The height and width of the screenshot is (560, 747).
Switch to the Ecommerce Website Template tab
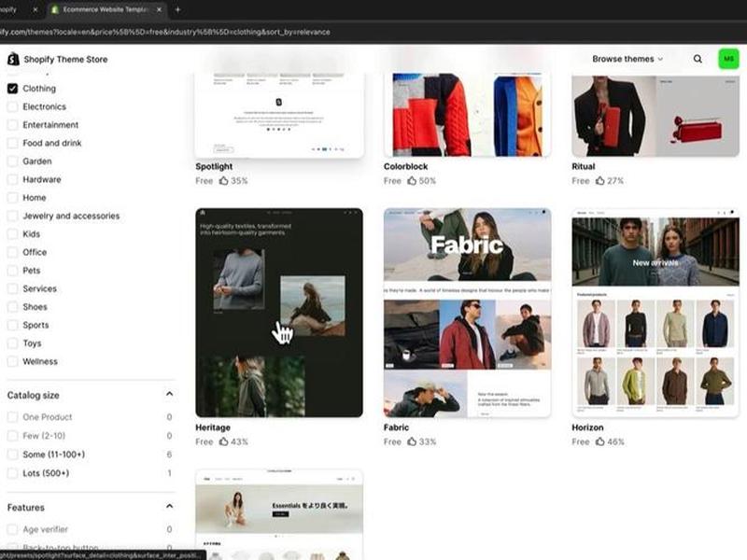coord(106,9)
